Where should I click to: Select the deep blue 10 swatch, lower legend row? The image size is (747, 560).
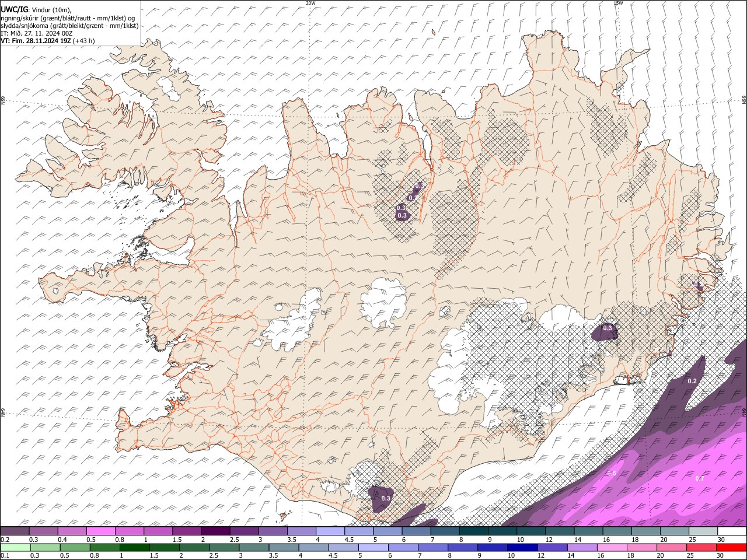522,547
